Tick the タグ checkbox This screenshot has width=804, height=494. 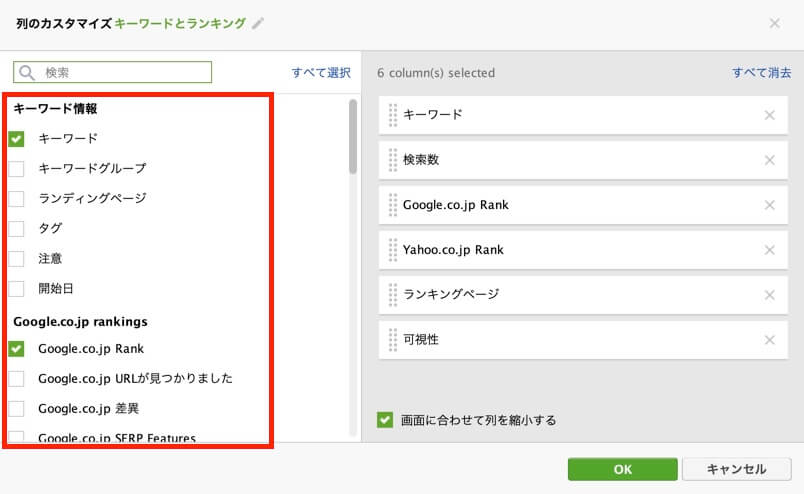16,228
